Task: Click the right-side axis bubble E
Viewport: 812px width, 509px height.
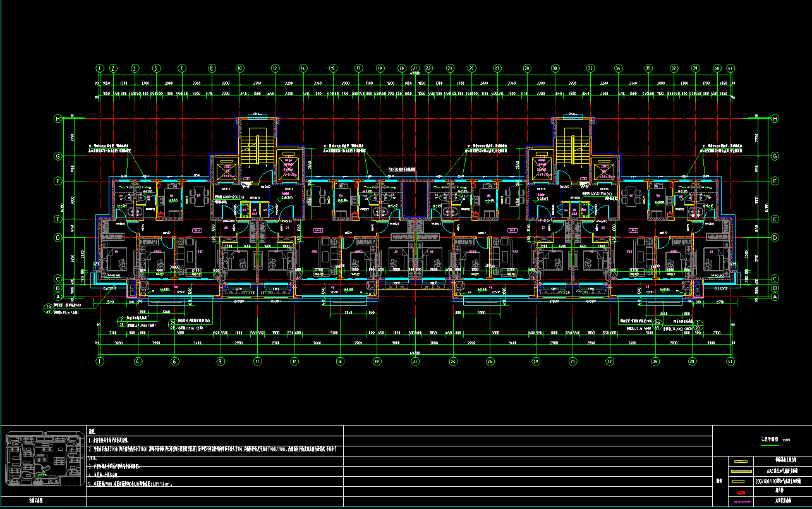Action: point(775,219)
